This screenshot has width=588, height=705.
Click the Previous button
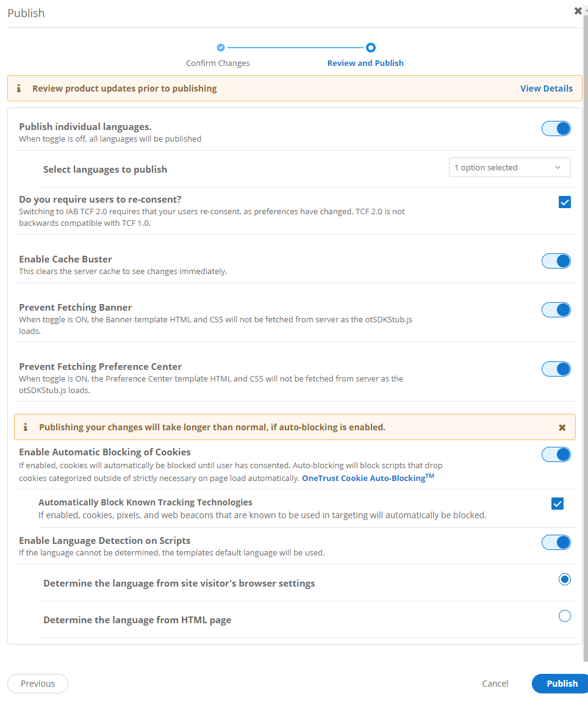coord(37,683)
